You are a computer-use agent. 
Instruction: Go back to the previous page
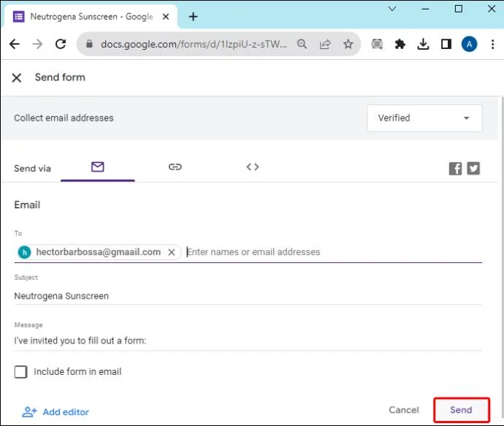(x=15, y=44)
